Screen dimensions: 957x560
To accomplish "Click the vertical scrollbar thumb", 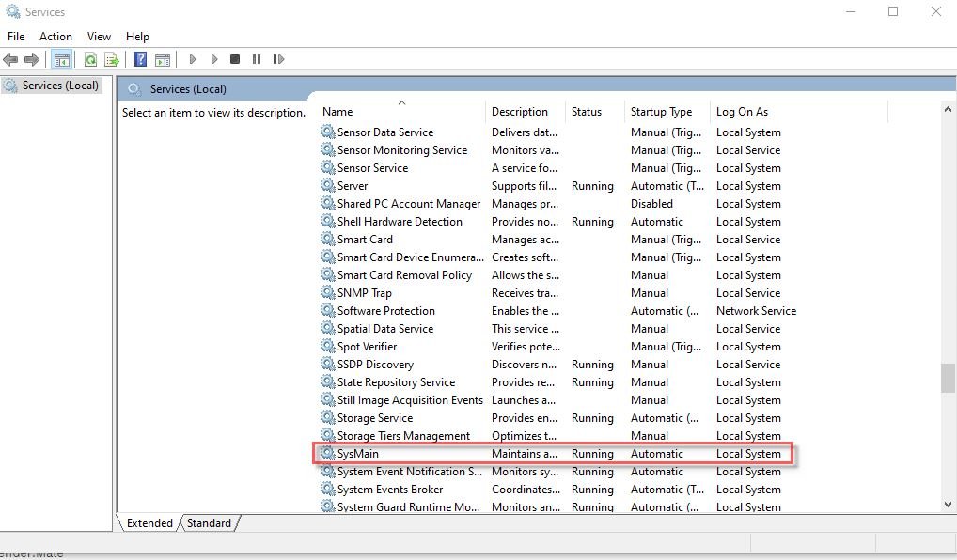I will tap(948, 379).
